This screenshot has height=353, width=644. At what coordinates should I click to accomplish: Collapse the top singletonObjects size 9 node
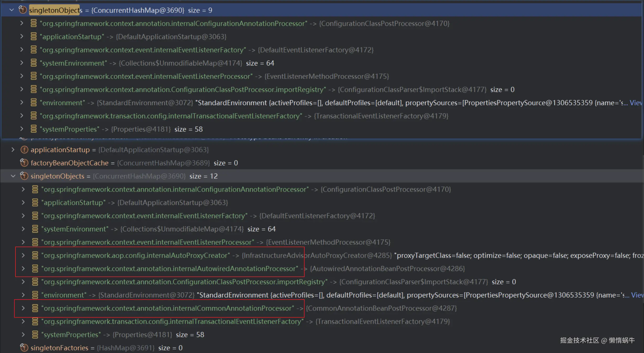tap(12, 10)
